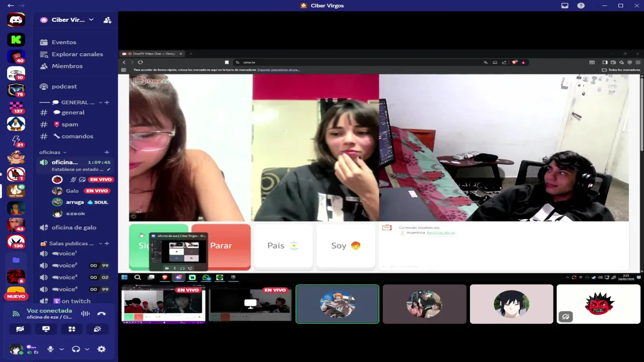This screenshot has height=362, width=644.
Task: Click Voz conectada status text
Action: click(x=49, y=311)
